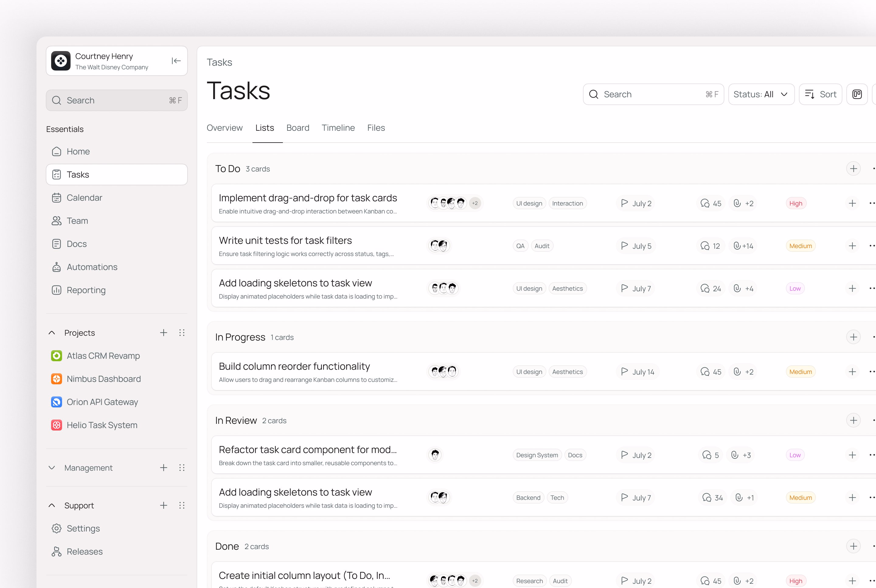Collapse the sidebar with the arrow icon
The width and height of the screenshot is (876, 588).
pos(176,61)
